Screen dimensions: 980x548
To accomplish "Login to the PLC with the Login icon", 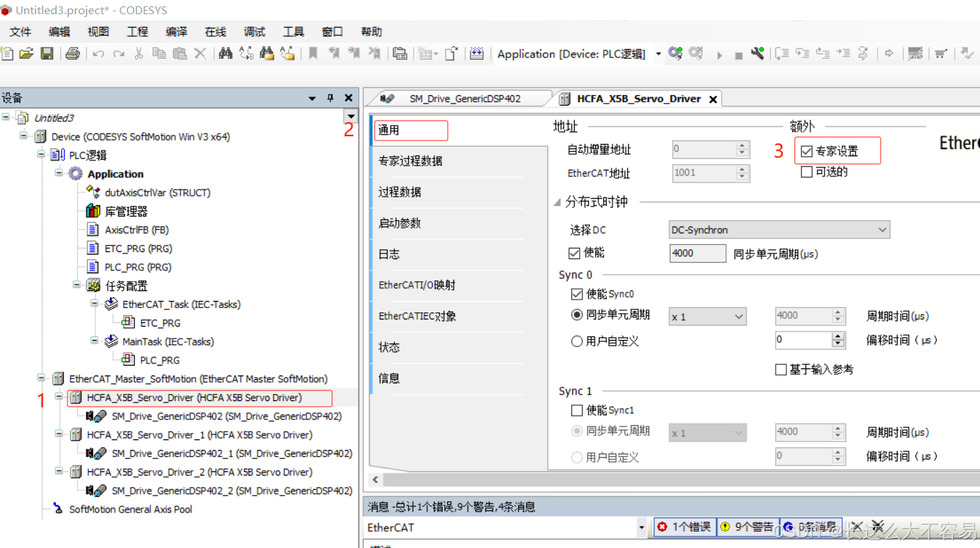I will 675,53.
